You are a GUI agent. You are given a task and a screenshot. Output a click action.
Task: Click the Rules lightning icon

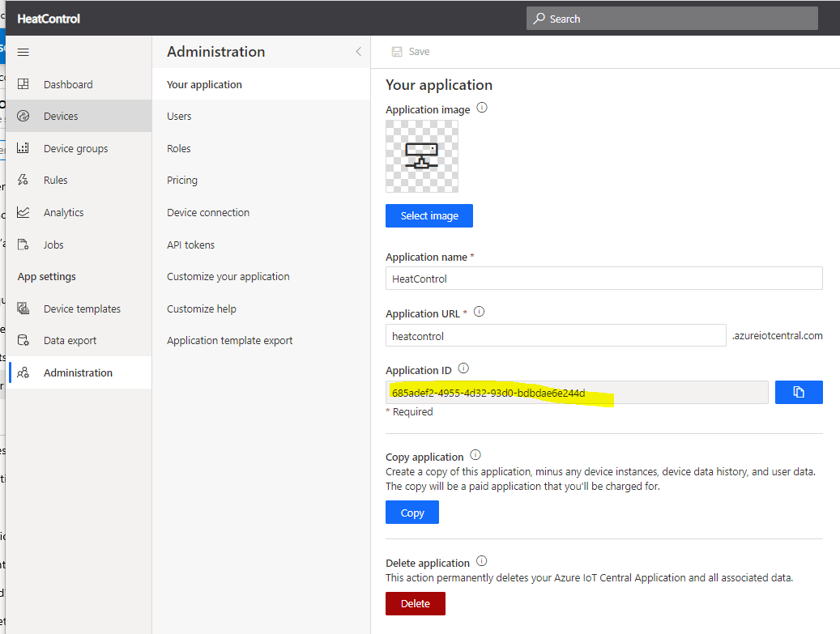coord(23,180)
